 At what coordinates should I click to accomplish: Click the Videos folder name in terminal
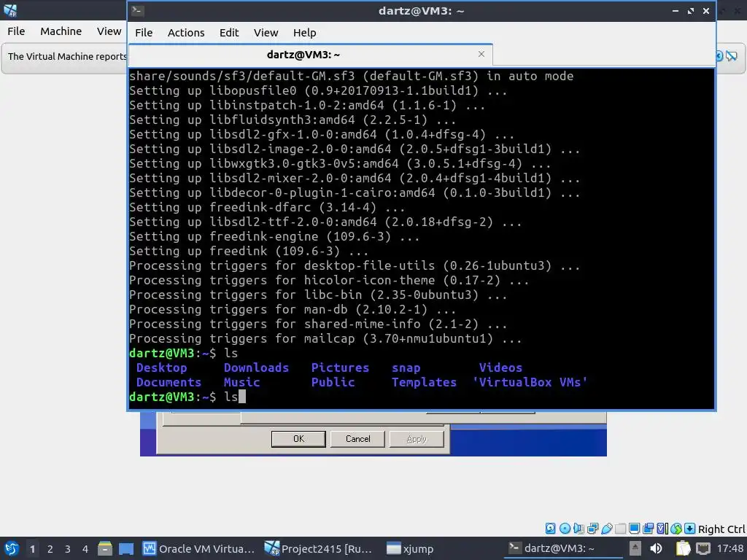tap(500, 367)
